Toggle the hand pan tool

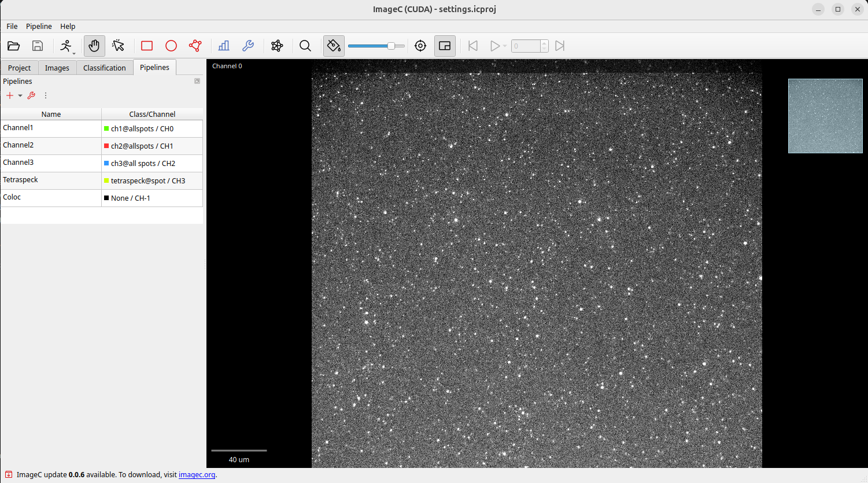pyautogui.click(x=94, y=46)
